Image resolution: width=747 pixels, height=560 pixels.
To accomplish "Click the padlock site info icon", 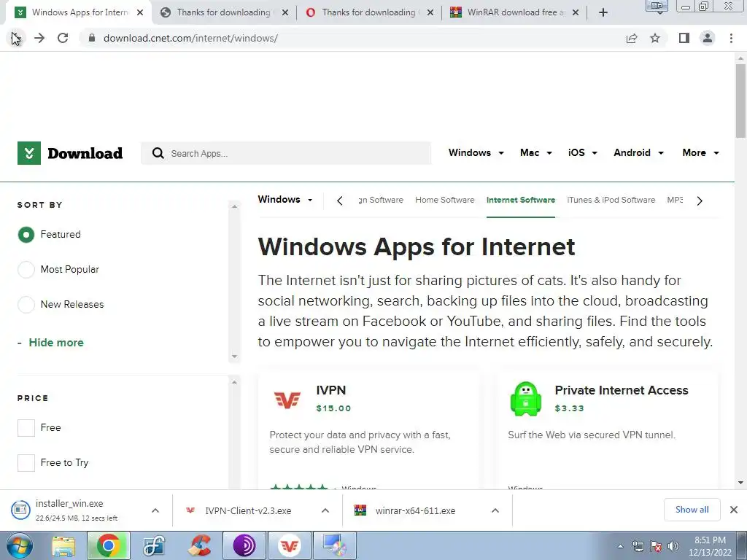I will click(x=92, y=38).
